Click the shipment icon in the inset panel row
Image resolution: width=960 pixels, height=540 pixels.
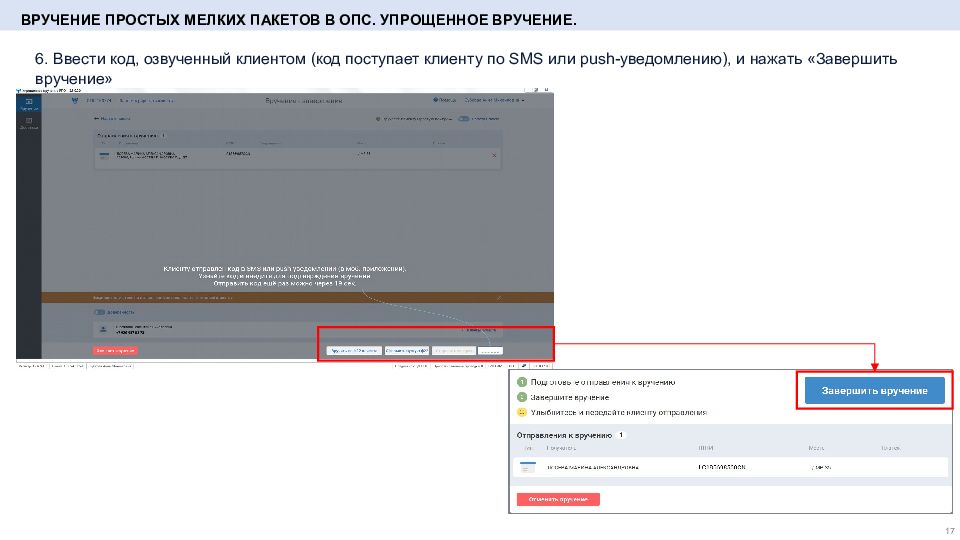point(527,467)
